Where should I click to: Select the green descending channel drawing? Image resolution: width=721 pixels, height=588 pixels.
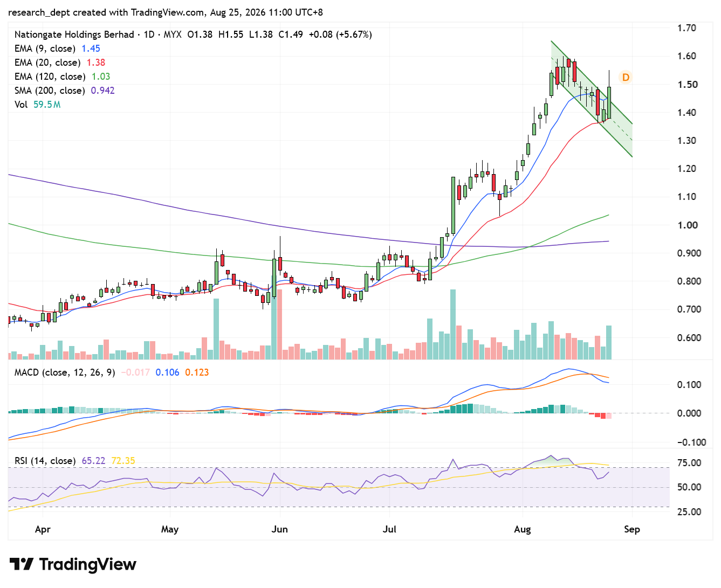click(x=592, y=99)
